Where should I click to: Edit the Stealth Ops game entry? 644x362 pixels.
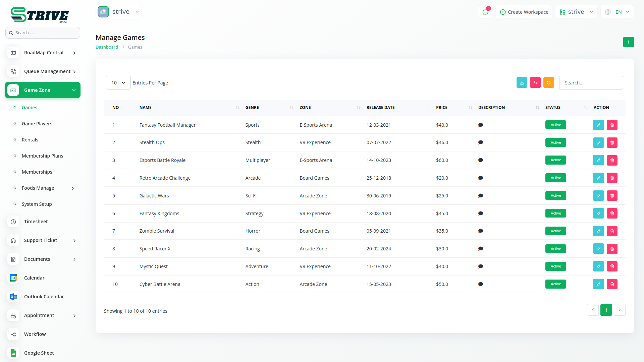click(x=598, y=143)
